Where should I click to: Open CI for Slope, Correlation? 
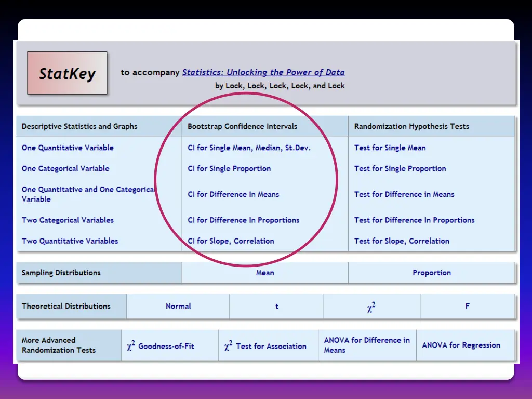click(x=231, y=241)
